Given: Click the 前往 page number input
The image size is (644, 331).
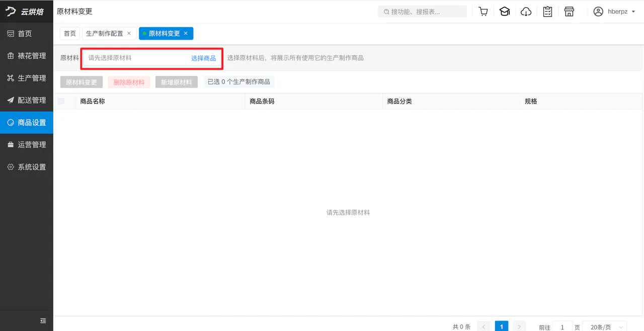Looking at the screenshot, I should point(562,327).
